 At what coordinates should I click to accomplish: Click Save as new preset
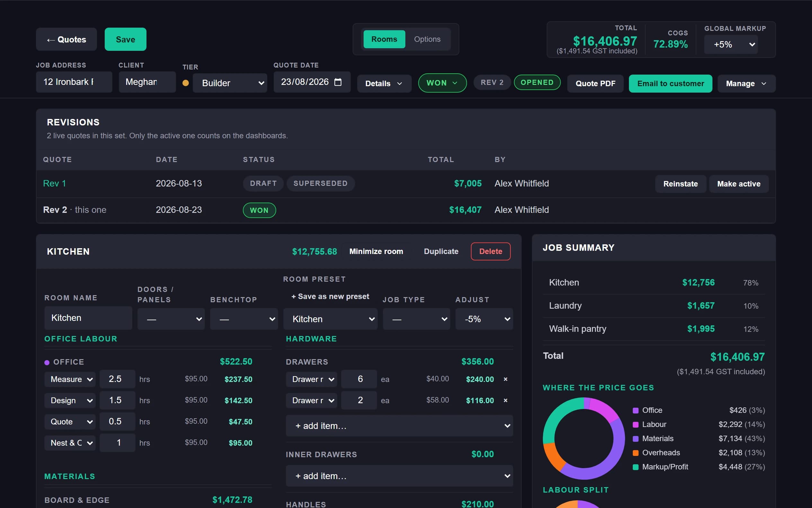pos(330,296)
